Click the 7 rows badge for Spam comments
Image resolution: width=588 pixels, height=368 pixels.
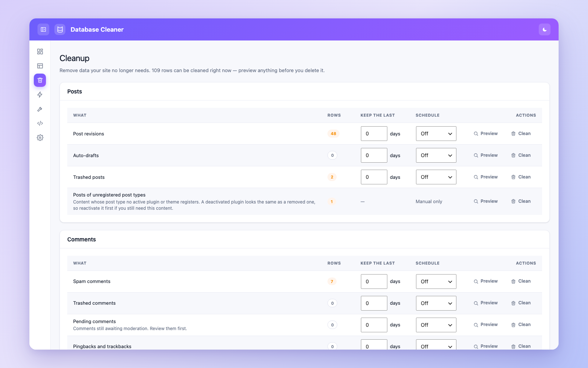[332, 282]
